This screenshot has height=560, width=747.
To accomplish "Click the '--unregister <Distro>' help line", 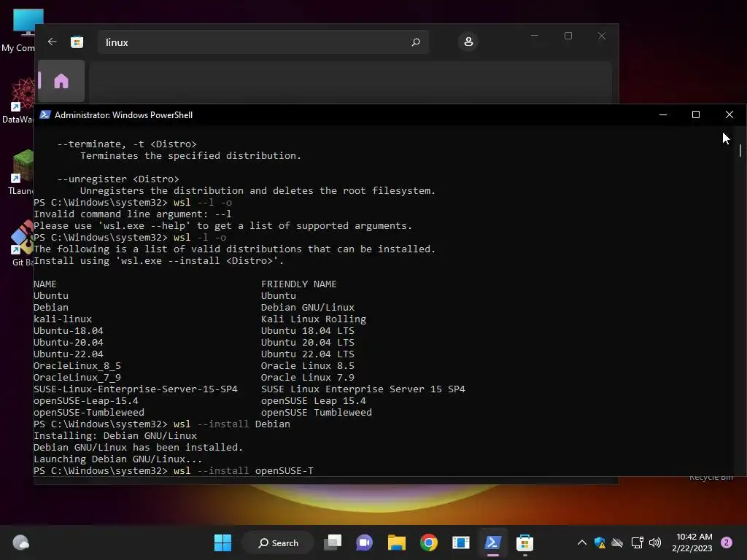I will (x=118, y=179).
